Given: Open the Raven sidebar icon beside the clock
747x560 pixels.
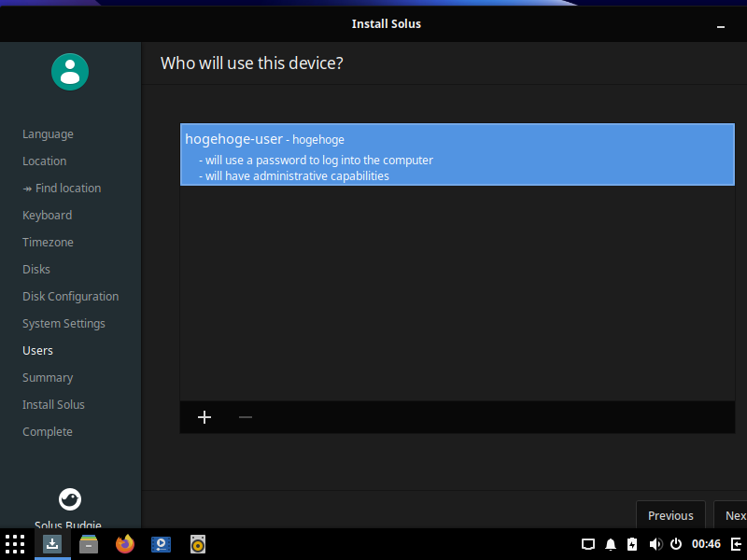Looking at the screenshot, I should coord(736,544).
